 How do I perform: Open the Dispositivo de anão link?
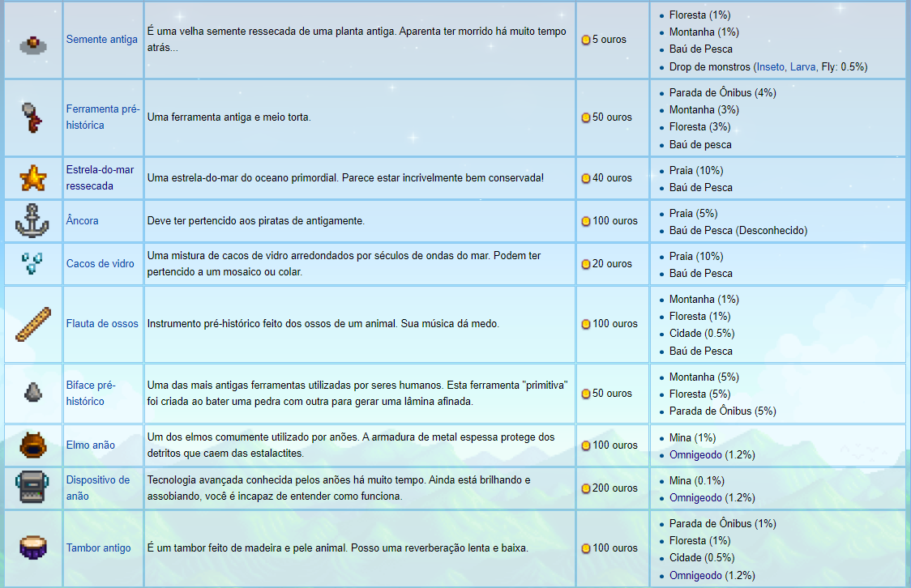tap(97, 488)
